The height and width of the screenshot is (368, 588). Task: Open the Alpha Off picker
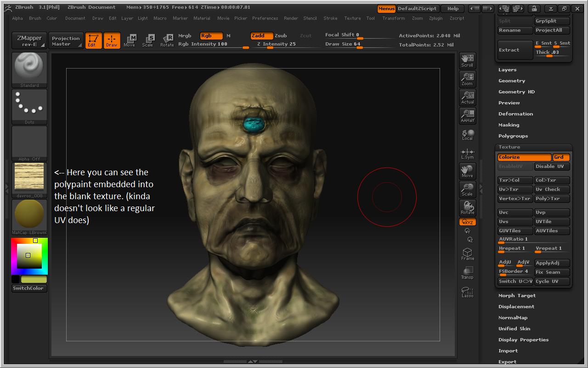point(29,144)
